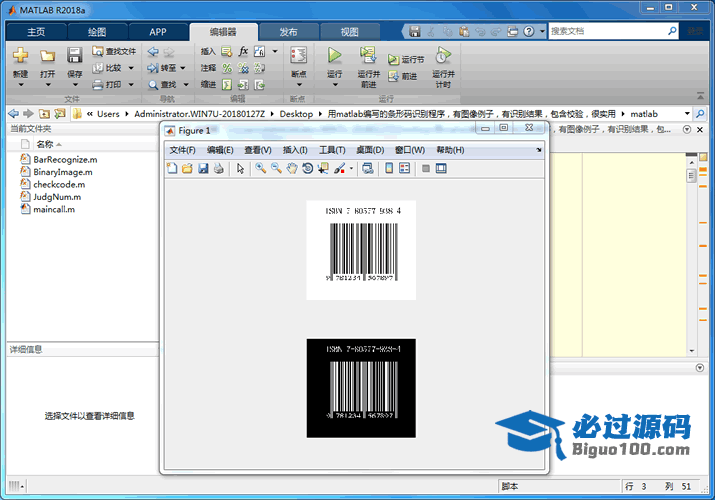Activate the Rotate 3D tool in Figure toolbar
The height and width of the screenshot is (500, 715).
coord(307,169)
